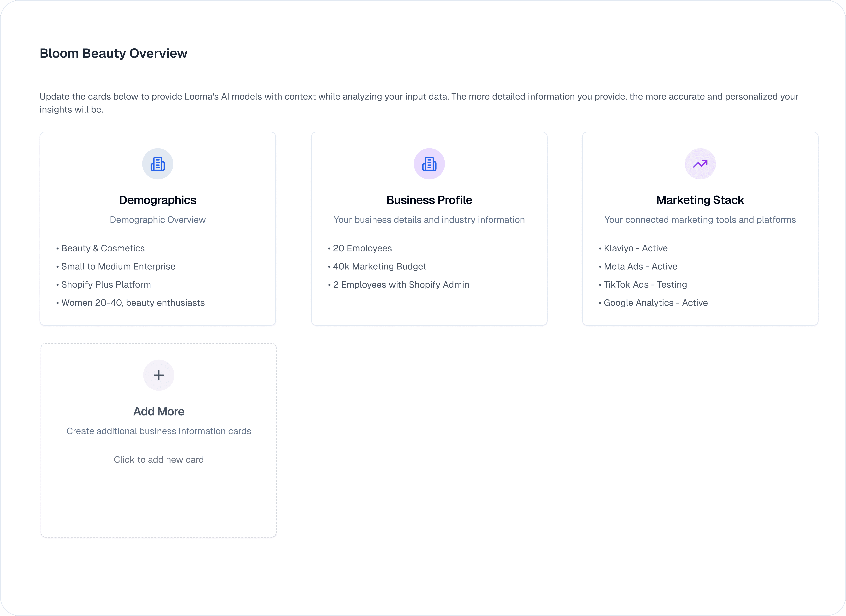Select 'Meta Ads - Active' item
The height and width of the screenshot is (616, 846).
pyautogui.click(x=638, y=266)
